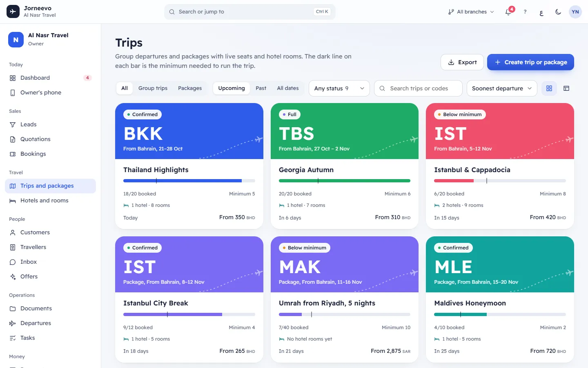Open help question mark icon
Viewport: 588px width, 368px height.
pos(525,12)
